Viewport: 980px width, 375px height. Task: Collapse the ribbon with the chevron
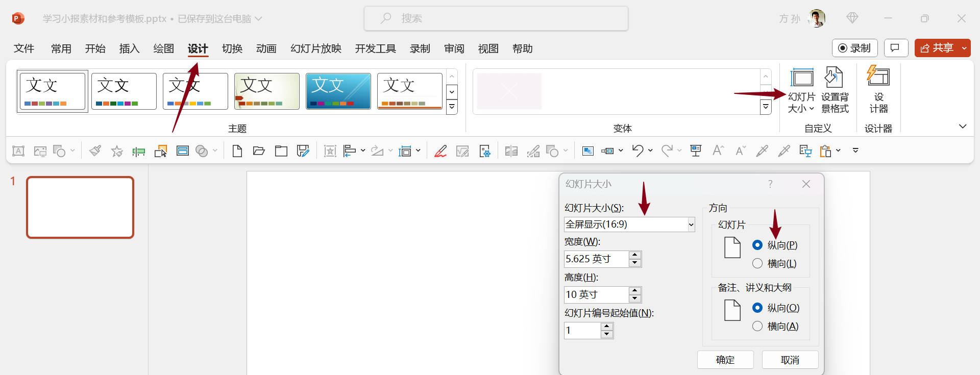click(x=963, y=126)
